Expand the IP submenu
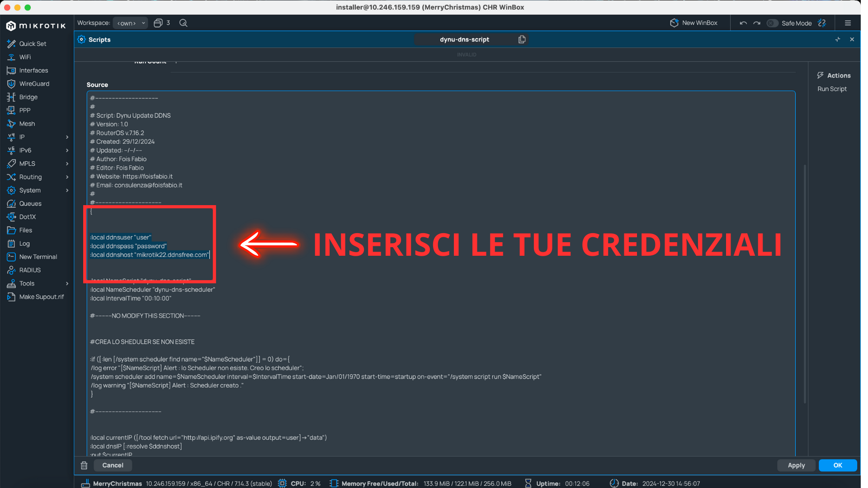Viewport: 868px width, 488px height. (x=67, y=137)
